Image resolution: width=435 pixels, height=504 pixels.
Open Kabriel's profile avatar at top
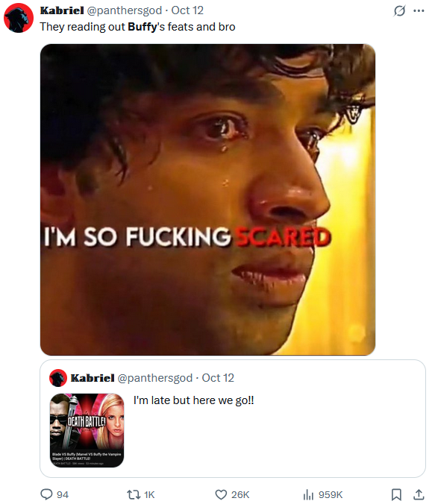(x=19, y=18)
